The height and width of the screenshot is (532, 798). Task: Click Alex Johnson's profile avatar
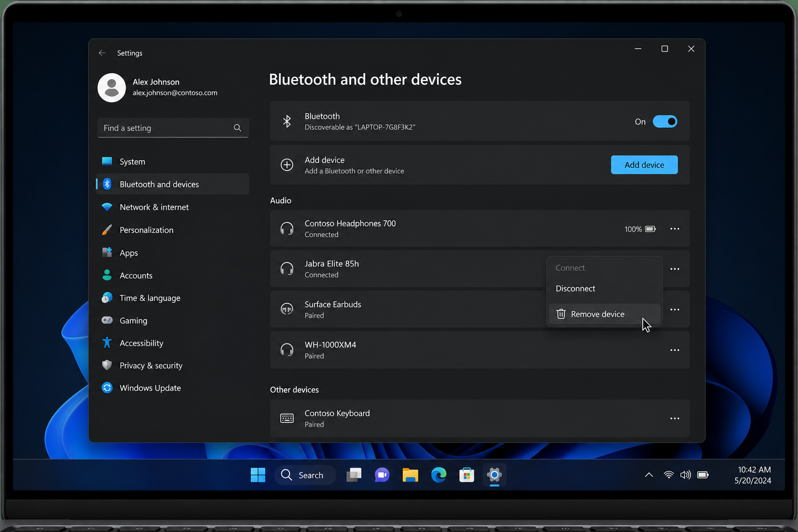point(112,87)
